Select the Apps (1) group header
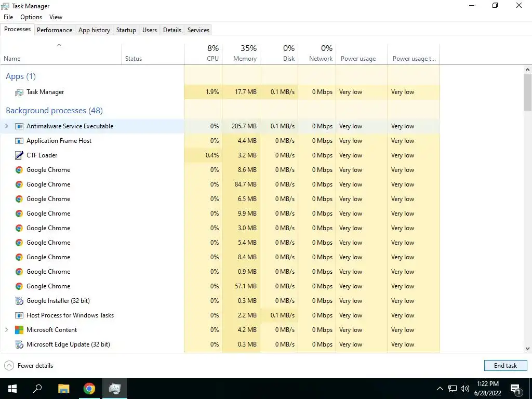 21,76
